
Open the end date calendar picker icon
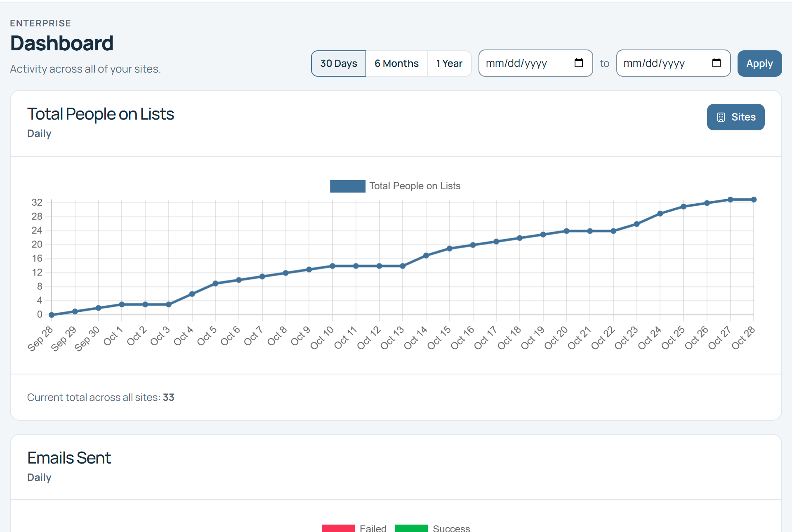[x=716, y=63]
